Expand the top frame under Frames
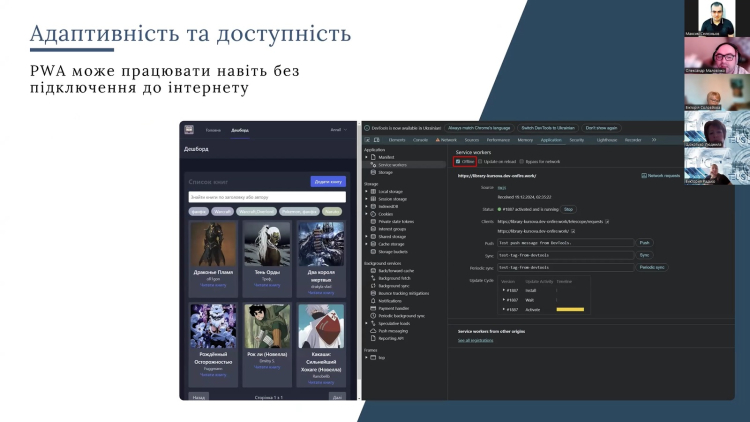The width and height of the screenshot is (750, 422). (367, 357)
